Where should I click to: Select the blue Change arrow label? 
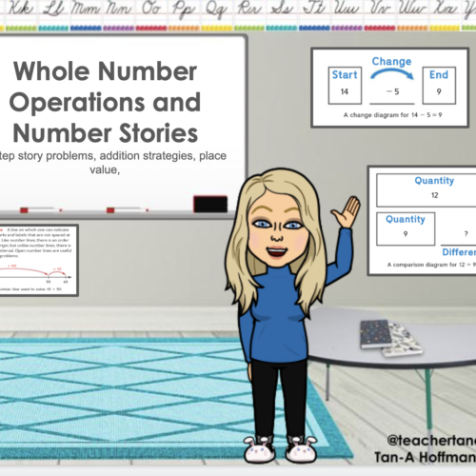(391, 61)
